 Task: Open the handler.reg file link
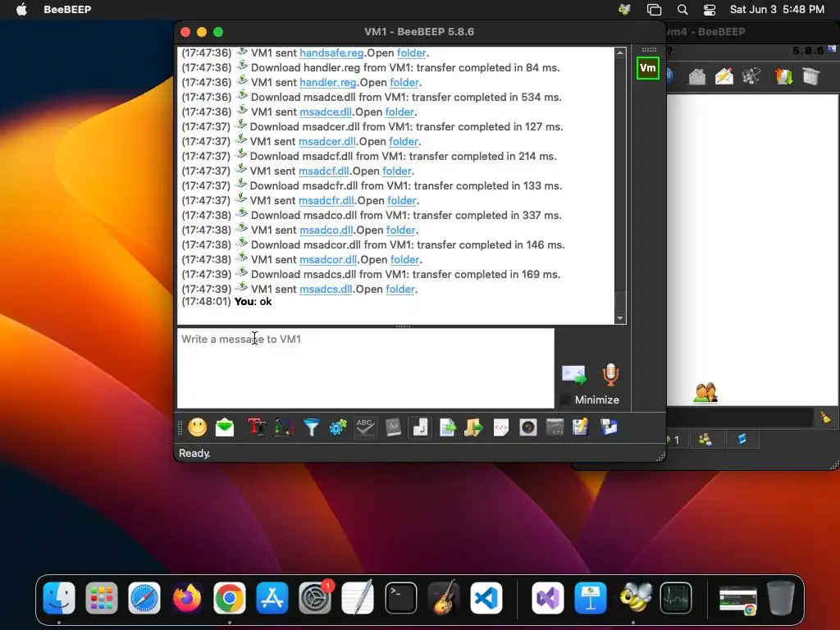(328, 83)
